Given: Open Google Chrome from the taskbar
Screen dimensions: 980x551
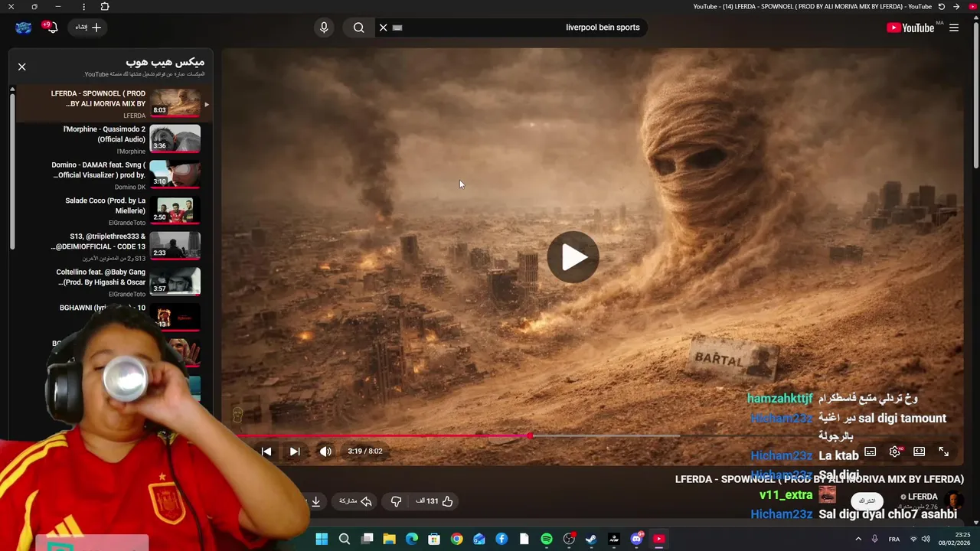Looking at the screenshot, I should click(x=456, y=539).
